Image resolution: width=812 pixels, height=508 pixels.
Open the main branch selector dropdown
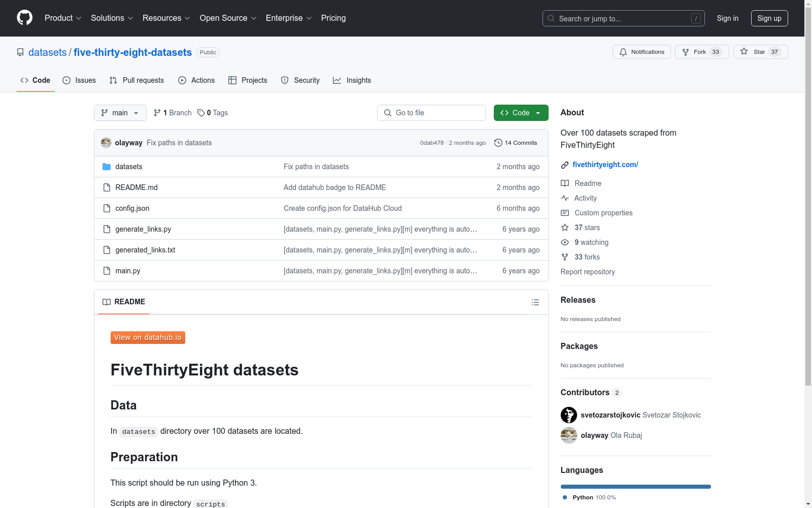tap(120, 113)
